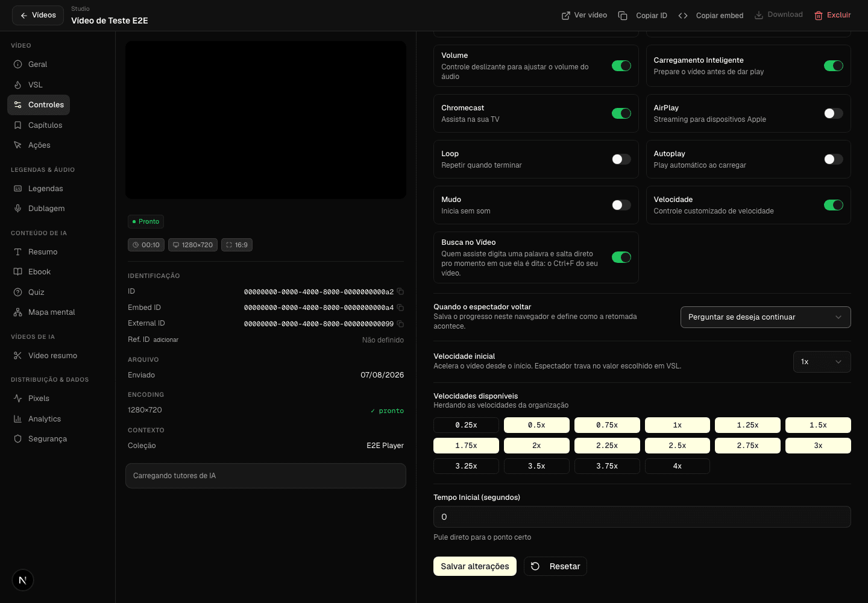868x603 pixels.
Task: Open the Legendas section
Action: coord(39,189)
